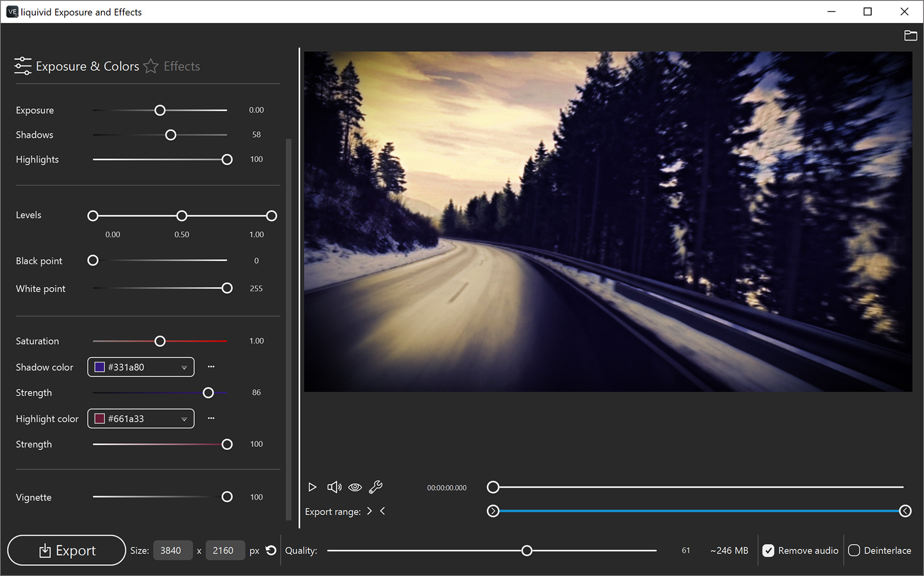The image size is (924, 576).
Task: Enable the Remove audio checkbox
Action: point(769,550)
